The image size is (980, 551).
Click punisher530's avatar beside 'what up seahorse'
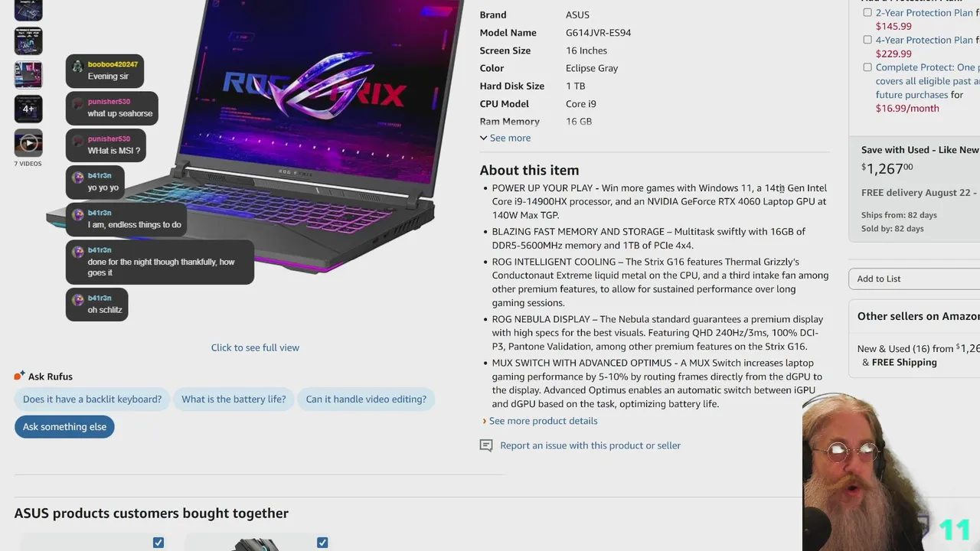[77, 103]
